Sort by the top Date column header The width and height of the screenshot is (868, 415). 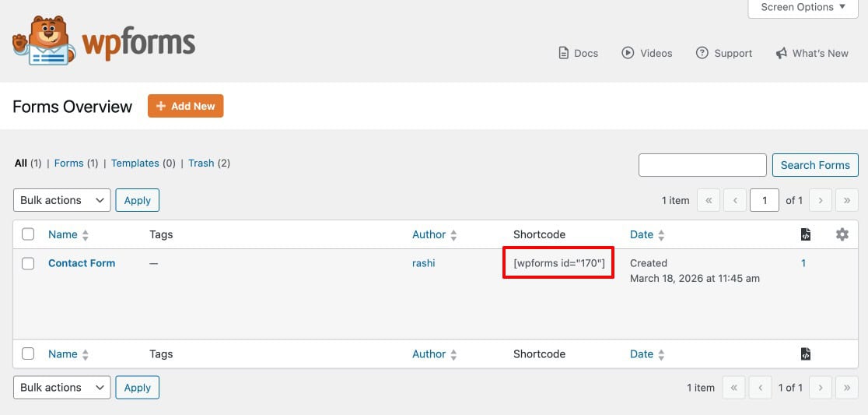(642, 234)
